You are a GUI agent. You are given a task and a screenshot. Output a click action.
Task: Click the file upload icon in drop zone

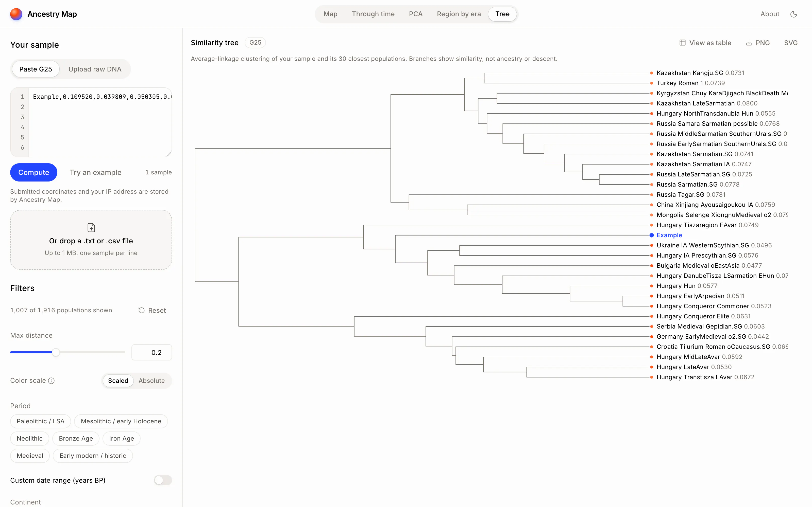coord(91,228)
